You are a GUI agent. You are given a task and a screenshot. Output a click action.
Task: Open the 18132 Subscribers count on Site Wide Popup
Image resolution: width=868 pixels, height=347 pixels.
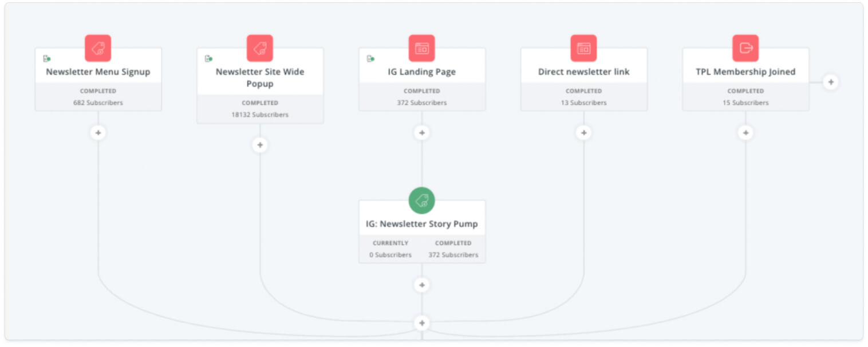tap(260, 115)
